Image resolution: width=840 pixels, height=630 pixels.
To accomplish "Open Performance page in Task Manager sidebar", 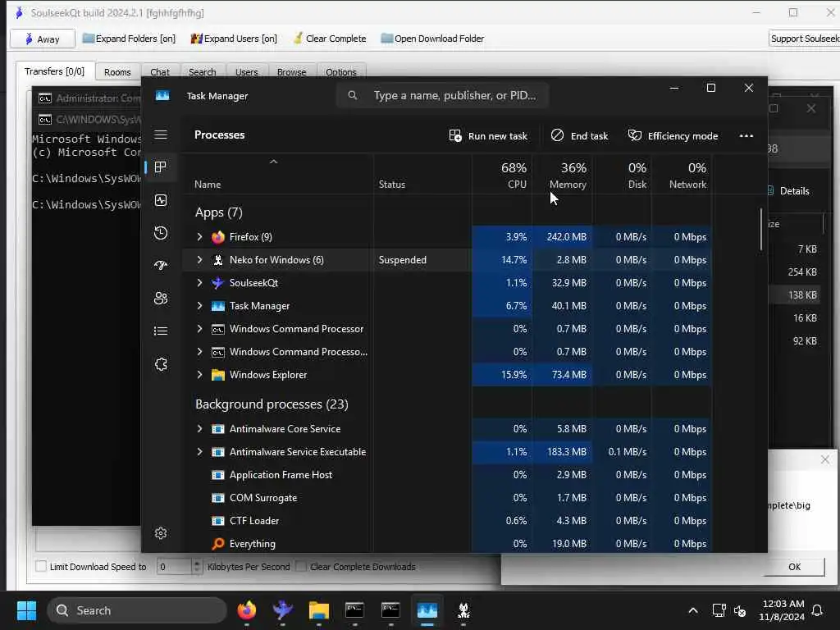I will 161,200.
